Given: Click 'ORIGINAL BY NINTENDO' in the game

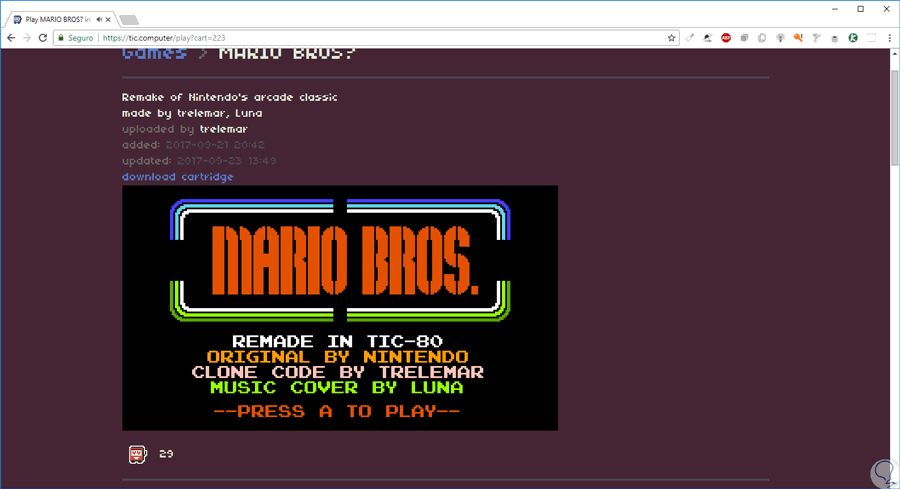Looking at the screenshot, I should pos(338,357).
